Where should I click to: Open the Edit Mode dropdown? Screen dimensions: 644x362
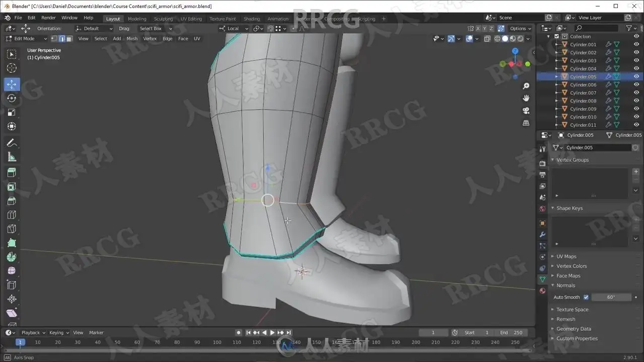coord(26,39)
